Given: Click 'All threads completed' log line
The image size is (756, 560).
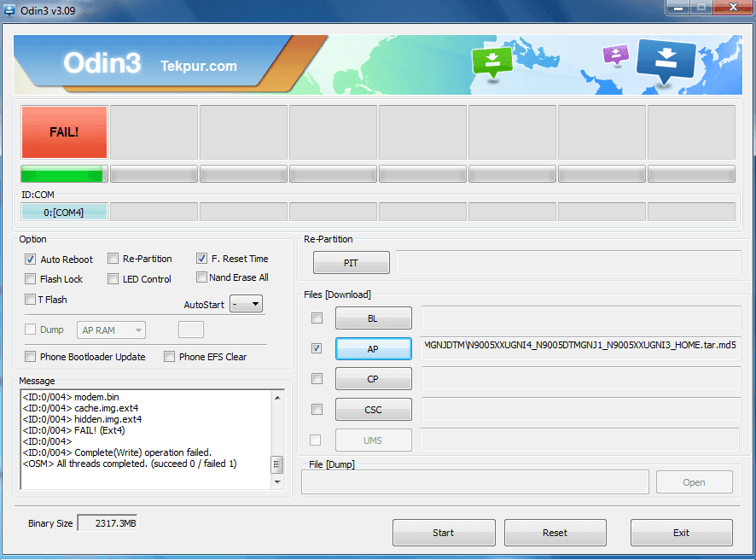Looking at the screenshot, I should coord(129,464).
